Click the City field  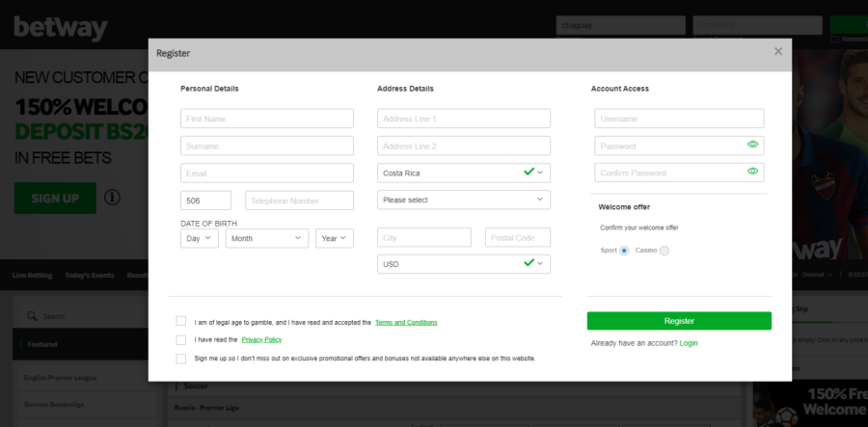(x=424, y=237)
